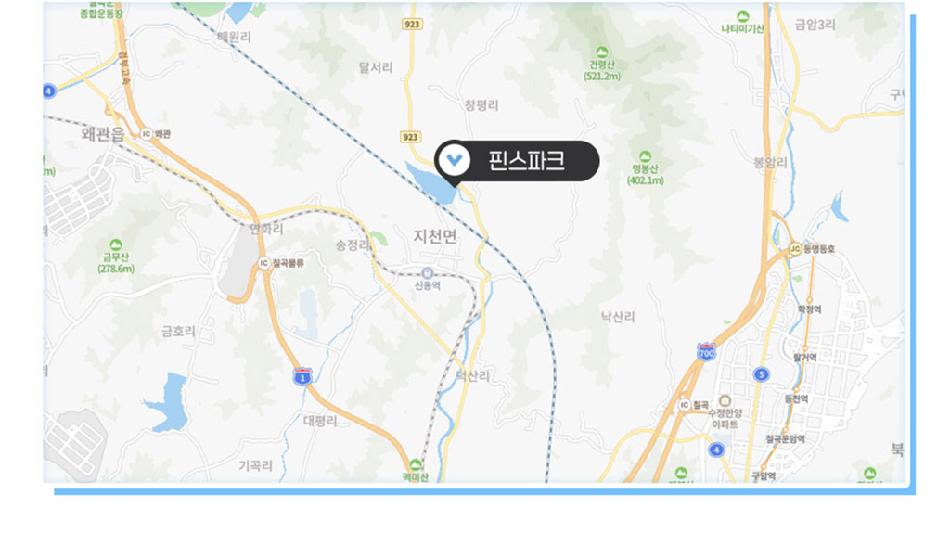
Task: Click the 학정역 subway station marker
Action: [x=809, y=299]
